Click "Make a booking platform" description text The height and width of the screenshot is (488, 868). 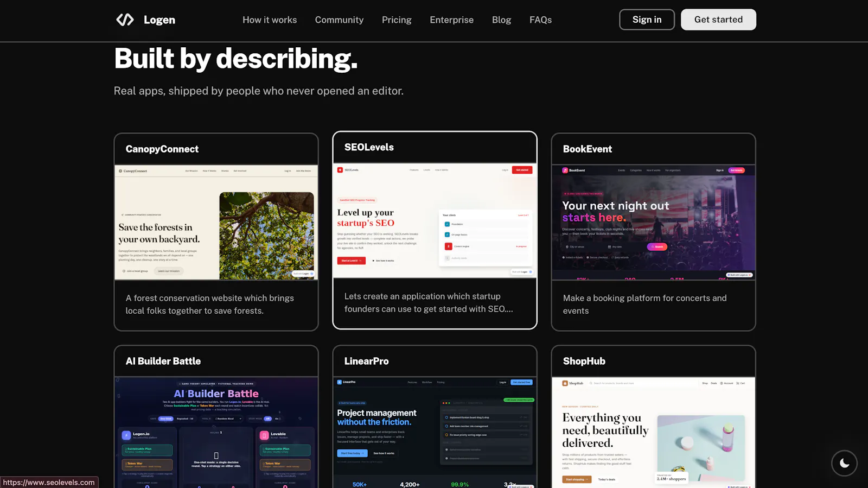pos(645,305)
